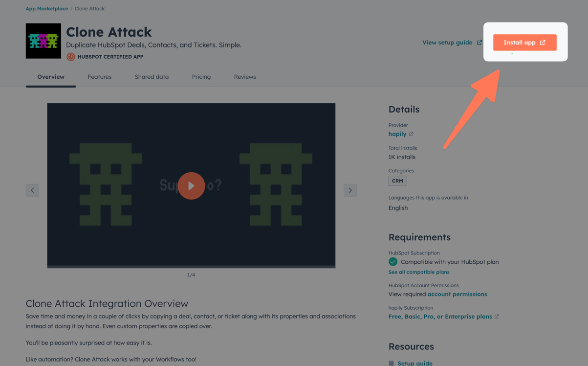Image resolution: width=588 pixels, height=366 pixels.
Task: Open the Shared data tab
Action: tap(152, 77)
